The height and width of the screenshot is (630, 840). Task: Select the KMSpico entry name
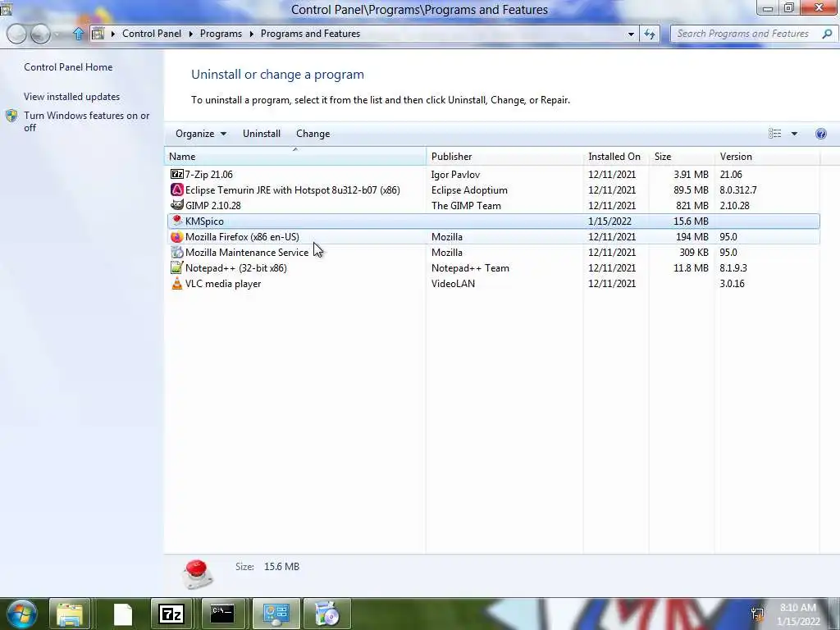click(204, 221)
